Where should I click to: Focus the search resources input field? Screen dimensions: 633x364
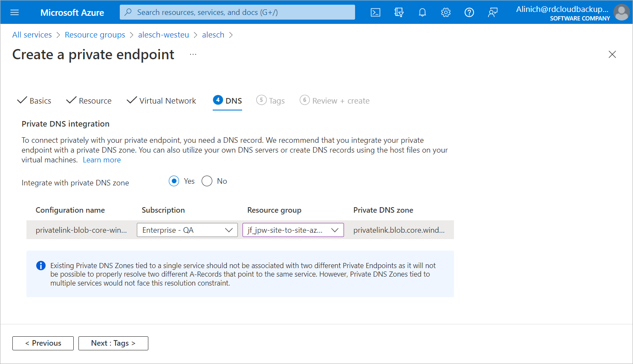point(237,12)
